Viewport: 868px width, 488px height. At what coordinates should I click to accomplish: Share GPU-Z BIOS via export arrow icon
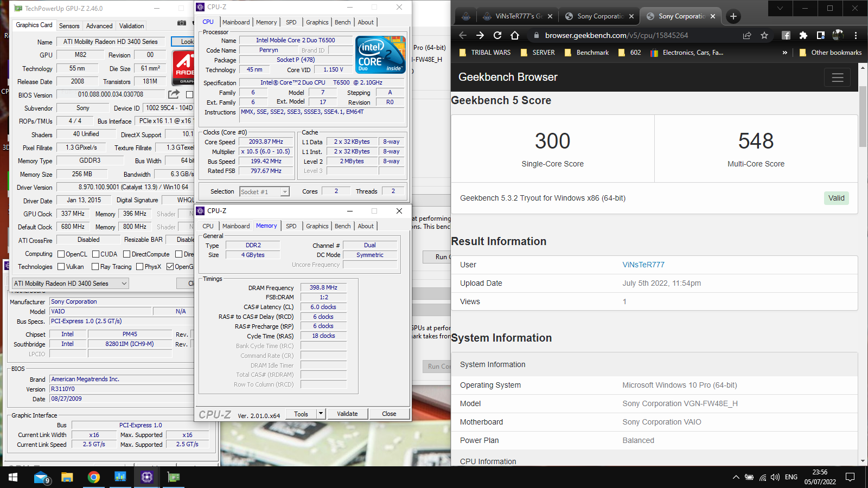tap(174, 94)
